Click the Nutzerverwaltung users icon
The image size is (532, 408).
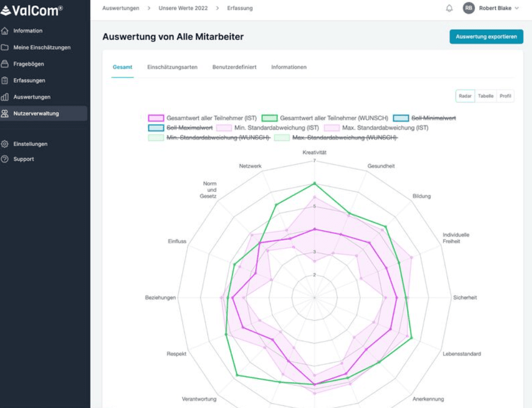tap(5, 113)
